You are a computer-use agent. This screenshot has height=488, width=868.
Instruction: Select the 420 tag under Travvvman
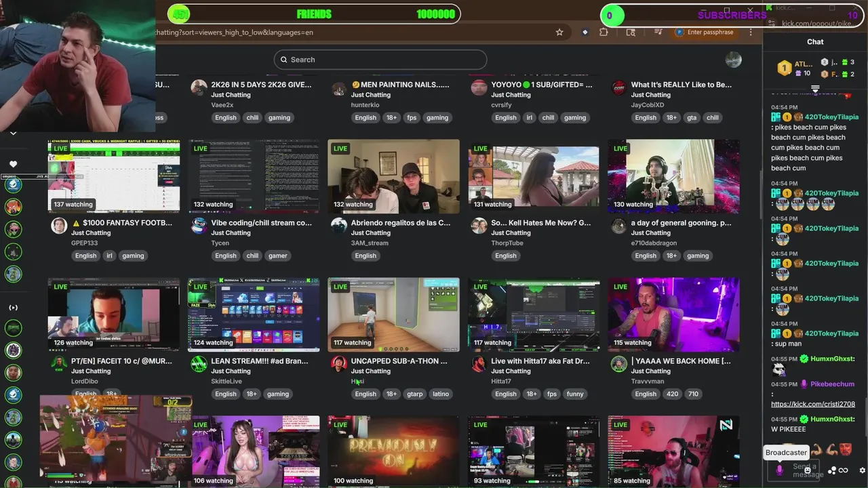[673, 394]
